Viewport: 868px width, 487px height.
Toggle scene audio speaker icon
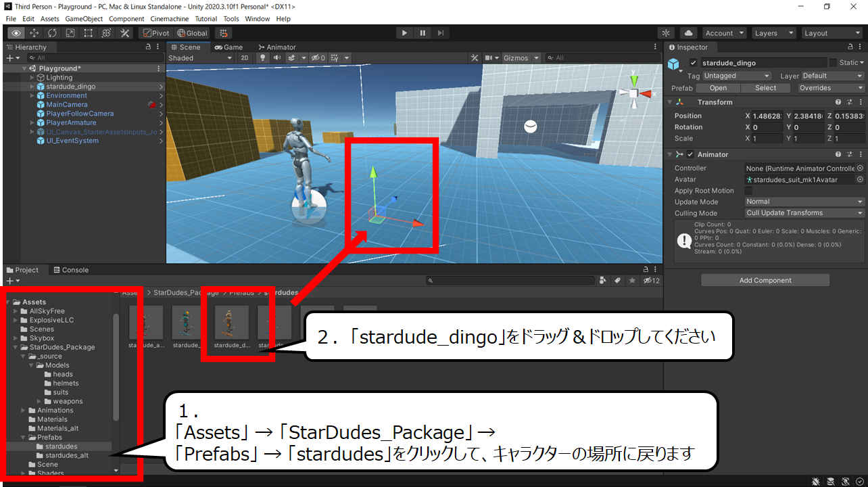(x=276, y=58)
